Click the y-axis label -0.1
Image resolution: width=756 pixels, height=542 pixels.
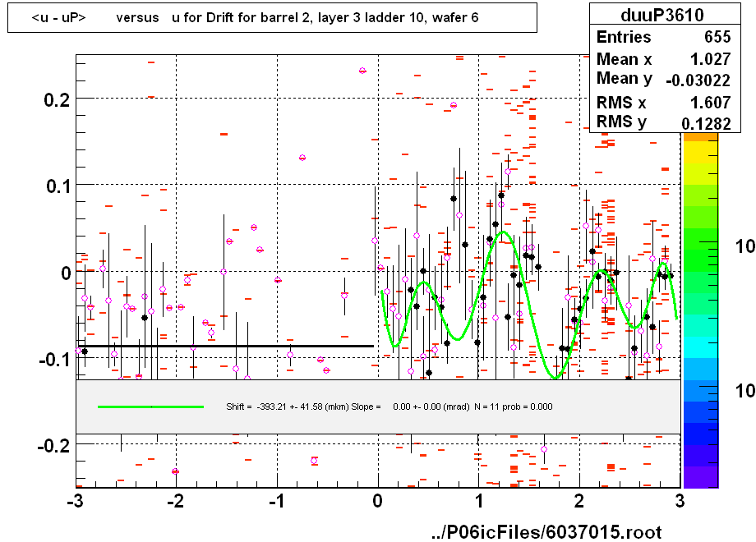[x=54, y=360]
